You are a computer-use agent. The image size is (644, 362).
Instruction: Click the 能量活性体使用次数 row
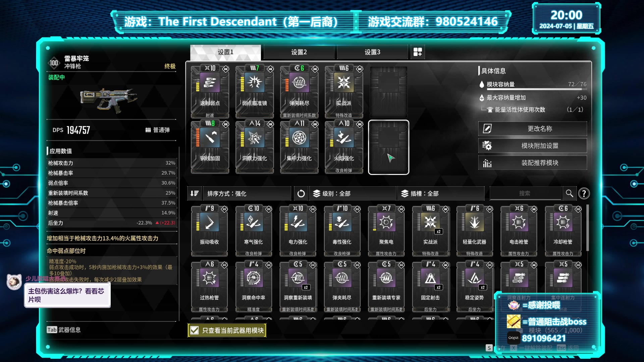[533, 110]
